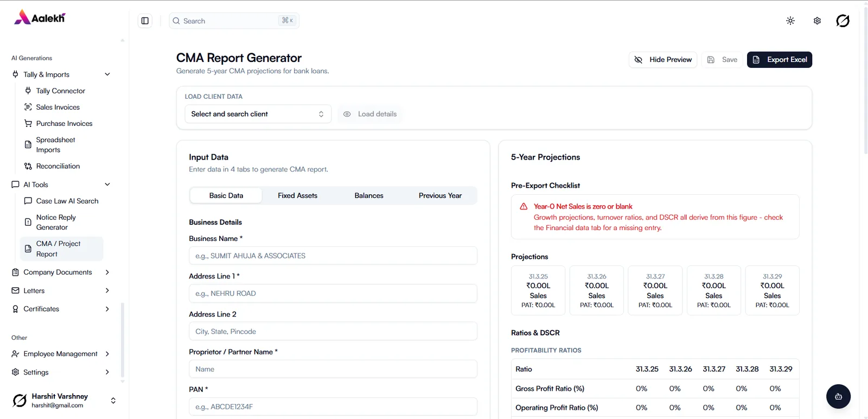Select the Basic Data tab

coord(226,195)
